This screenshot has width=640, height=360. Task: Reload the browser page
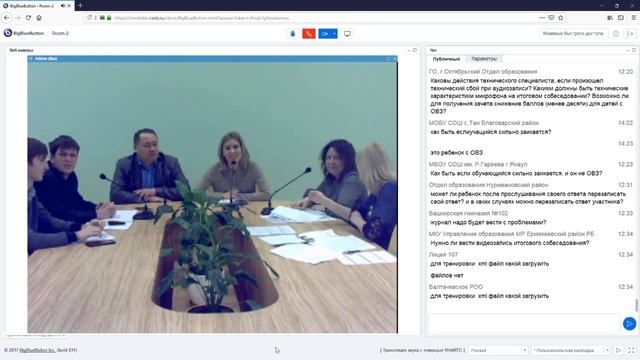click(x=28, y=18)
